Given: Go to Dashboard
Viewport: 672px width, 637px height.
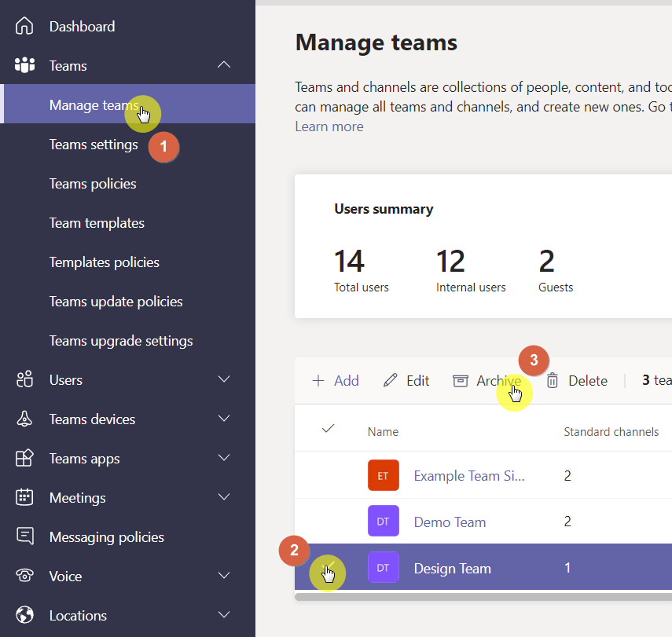Looking at the screenshot, I should [82, 27].
